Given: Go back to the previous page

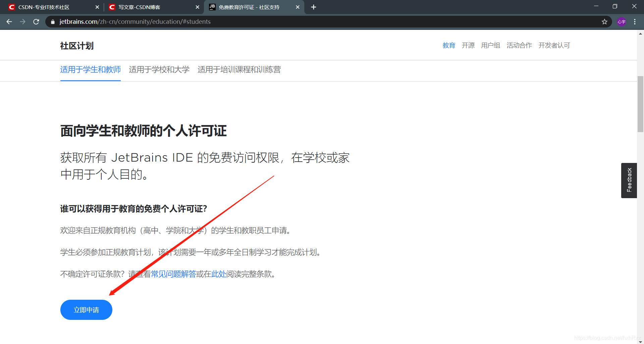Looking at the screenshot, I should 9,22.
